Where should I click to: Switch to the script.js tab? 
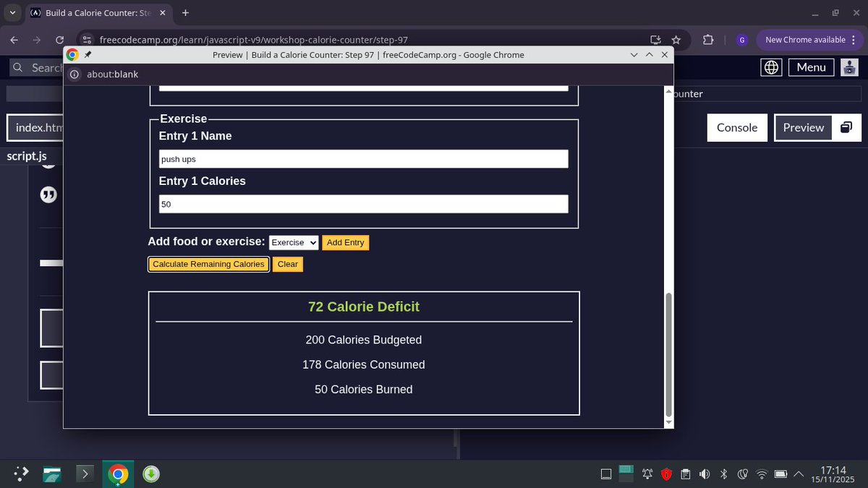(x=27, y=155)
